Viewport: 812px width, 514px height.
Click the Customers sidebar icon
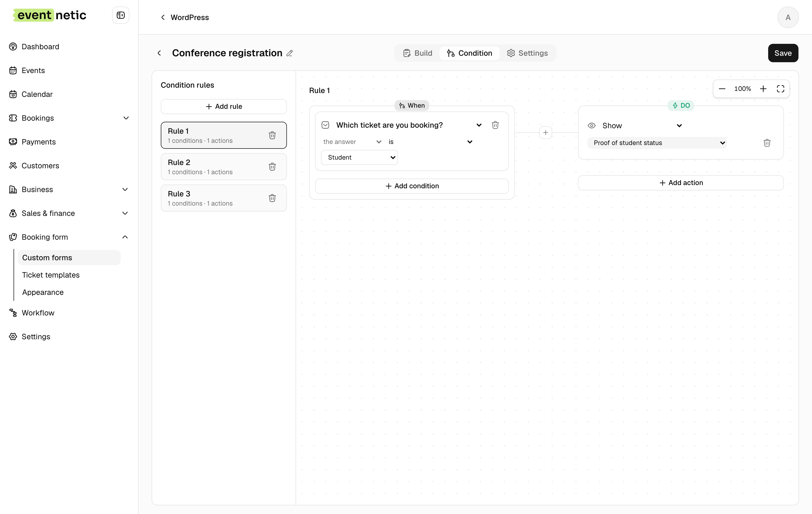[13, 166]
